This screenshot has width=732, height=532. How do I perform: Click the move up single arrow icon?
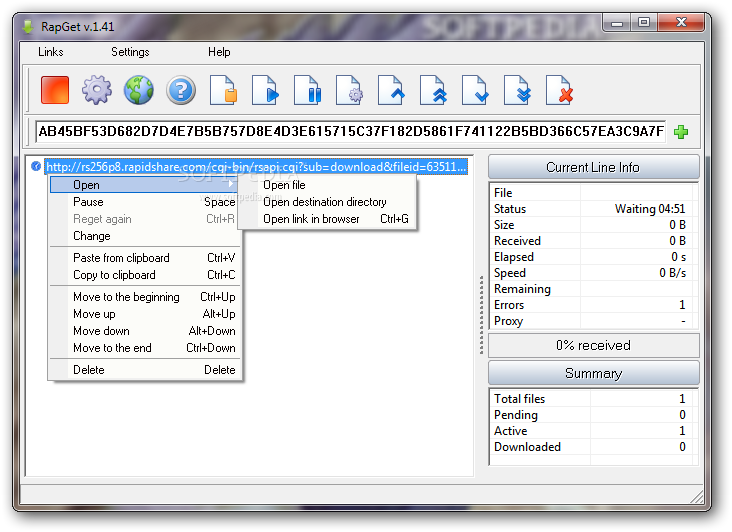pos(391,90)
